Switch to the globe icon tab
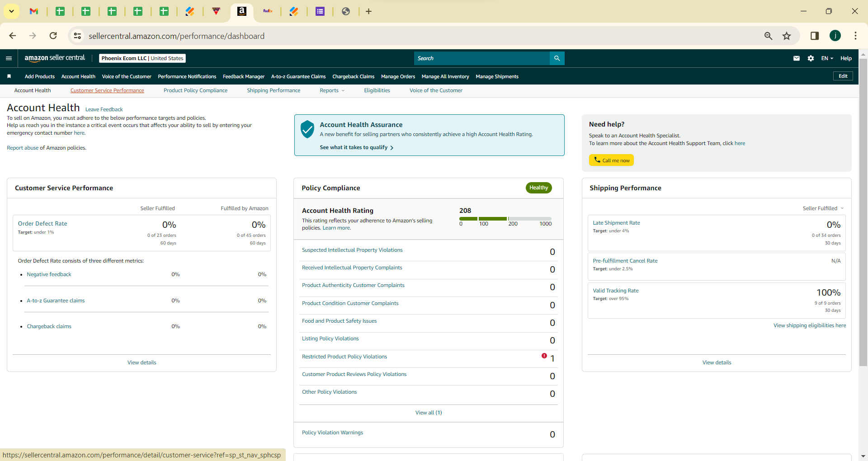This screenshot has height=461, width=868. [346, 11]
